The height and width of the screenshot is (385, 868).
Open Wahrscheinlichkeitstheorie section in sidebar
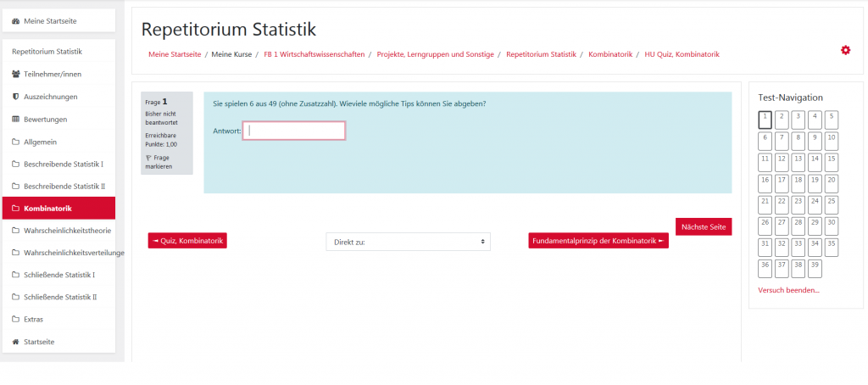point(68,230)
